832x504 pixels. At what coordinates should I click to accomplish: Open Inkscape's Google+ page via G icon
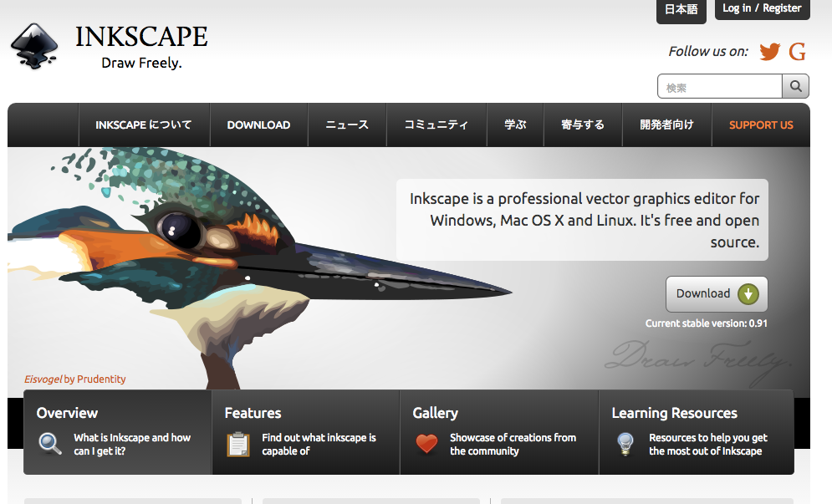tap(797, 52)
